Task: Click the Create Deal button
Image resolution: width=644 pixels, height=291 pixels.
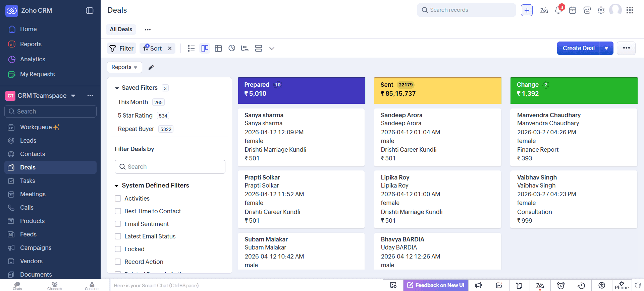Action: (x=578, y=48)
